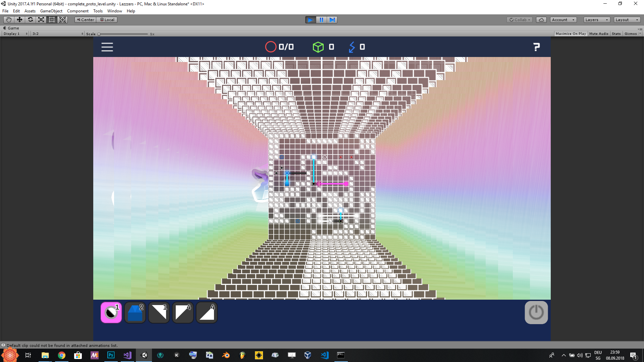
Task: Select the Move tool
Action: pyautogui.click(x=19, y=20)
